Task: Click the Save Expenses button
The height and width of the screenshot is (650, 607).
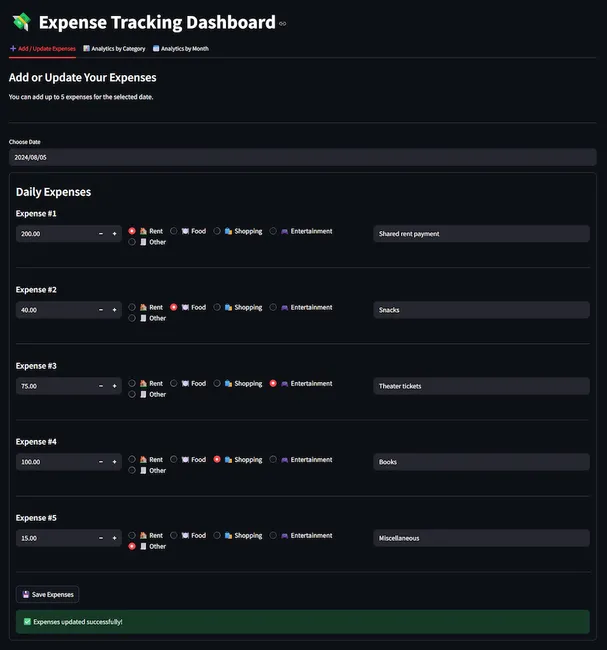Action: tap(47, 594)
